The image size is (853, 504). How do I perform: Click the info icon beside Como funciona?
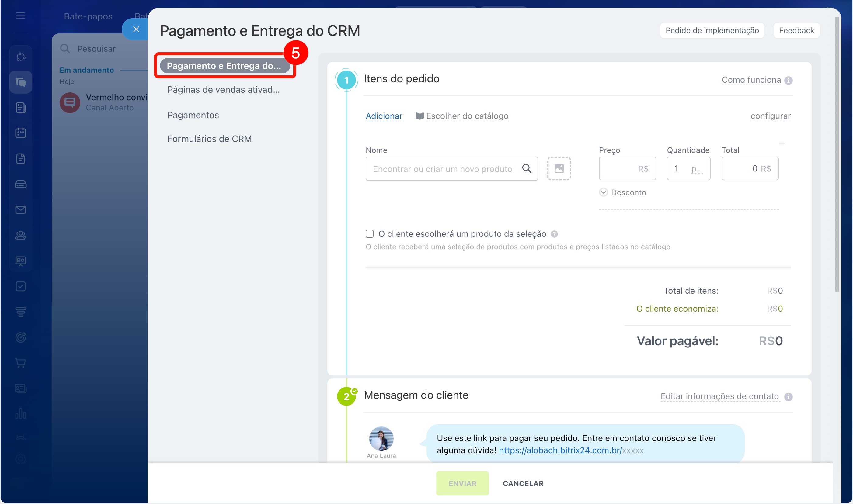pos(789,81)
